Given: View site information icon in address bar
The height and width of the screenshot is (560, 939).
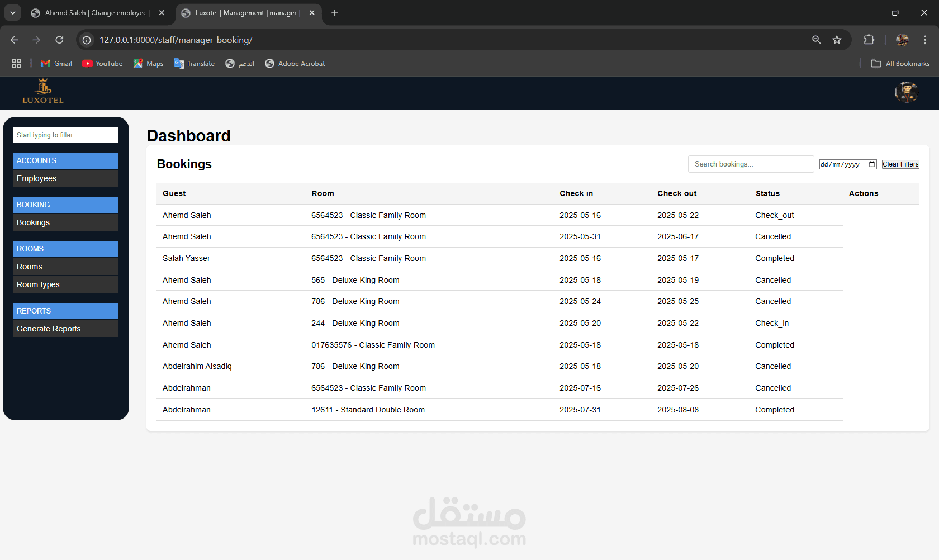Looking at the screenshot, I should (87, 40).
